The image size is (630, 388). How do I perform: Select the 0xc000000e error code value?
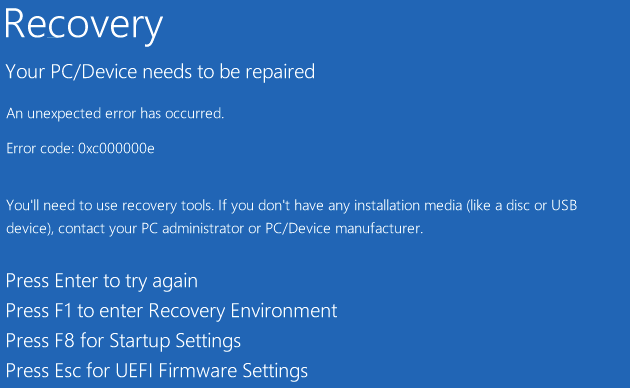click(116, 149)
